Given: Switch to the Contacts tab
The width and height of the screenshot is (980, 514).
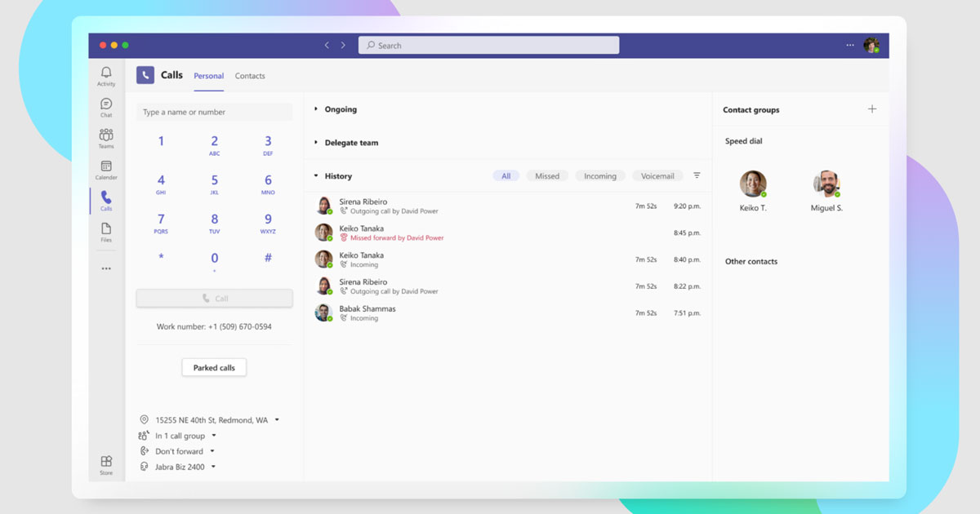Looking at the screenshot, I should point(250,76).
